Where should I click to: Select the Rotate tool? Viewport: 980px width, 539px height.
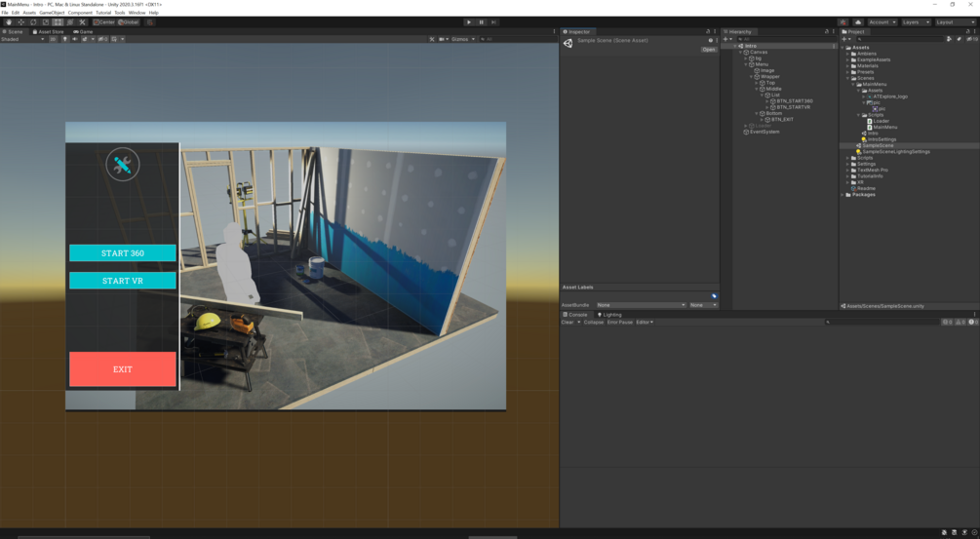33,21
